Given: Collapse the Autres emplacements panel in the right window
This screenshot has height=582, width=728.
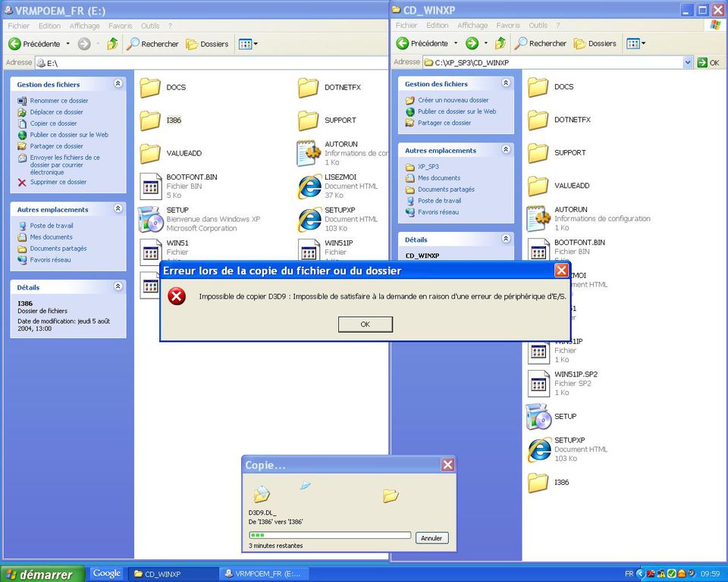Looking at the screenshot, I should 506,150.
